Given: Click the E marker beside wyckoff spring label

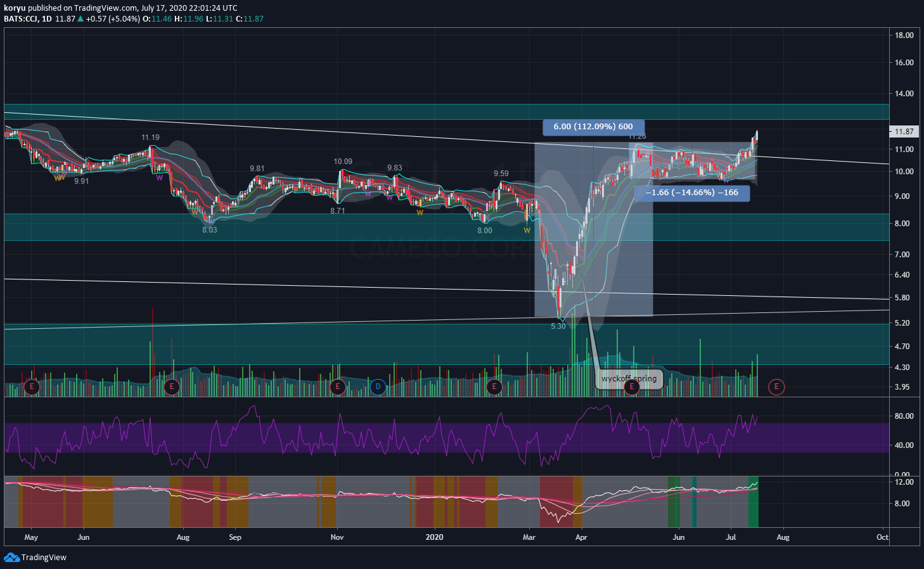Looking at the screenshot, I should click(x=631, y=387).
